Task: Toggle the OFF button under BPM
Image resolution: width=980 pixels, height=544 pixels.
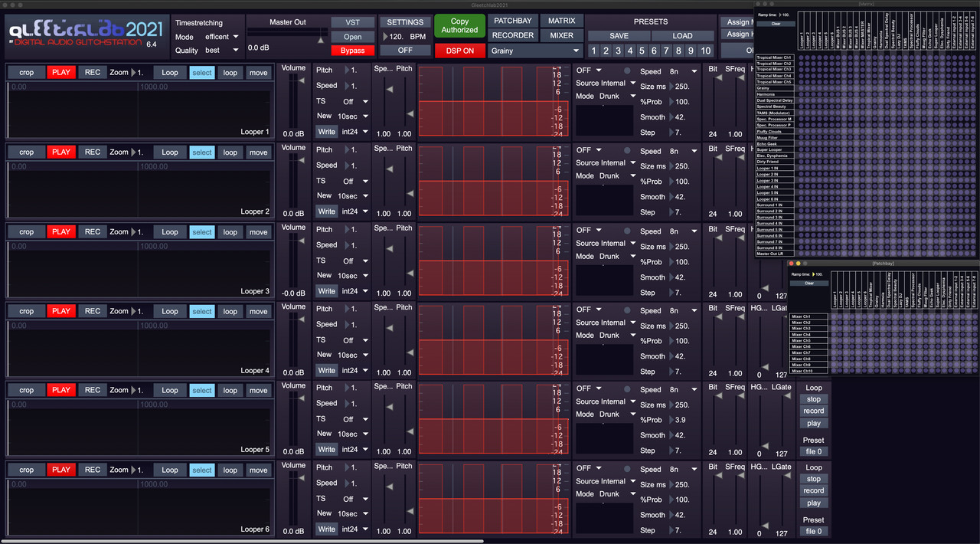Action: pyautogui.click(x=405, y=51)
